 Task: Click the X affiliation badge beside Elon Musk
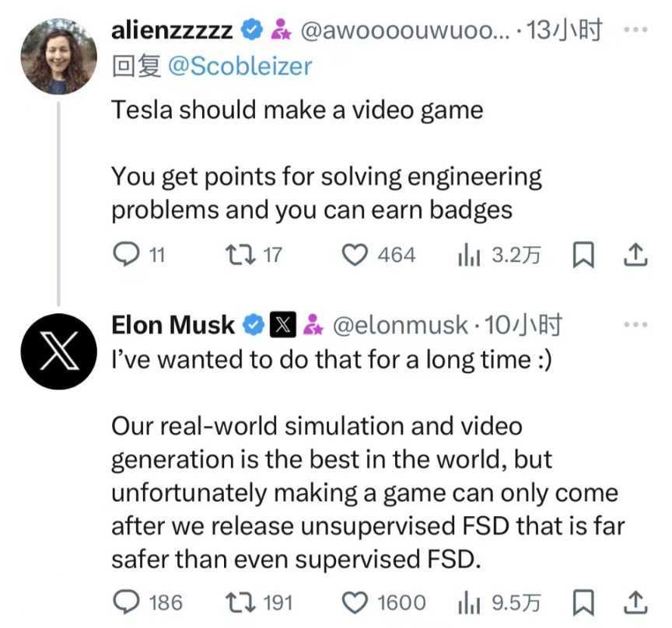282,325
